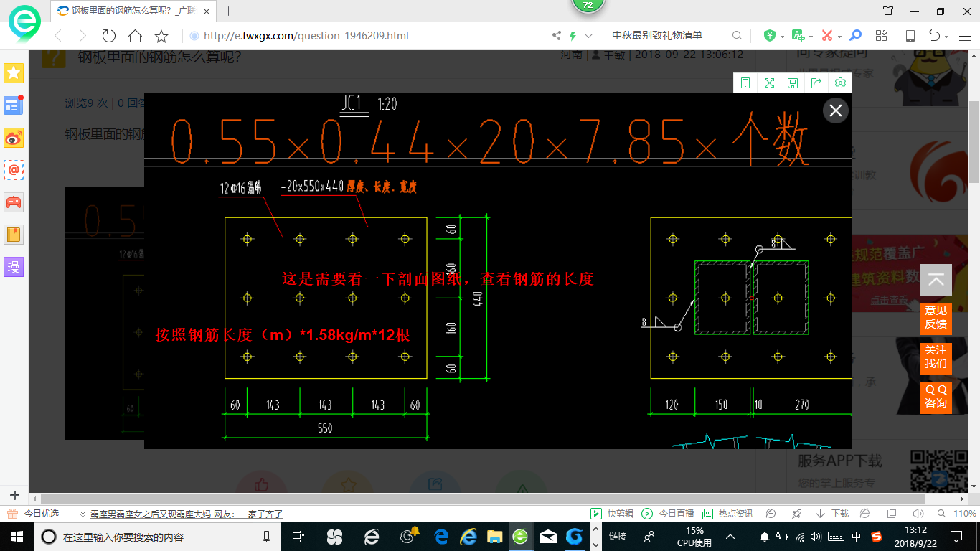
Task: Click the share export icon in image toolbar
Action: coord(816,83)
